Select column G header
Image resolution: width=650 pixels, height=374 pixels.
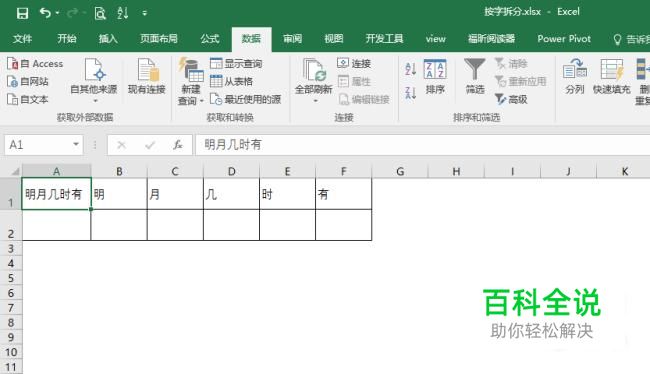pyautogui.click(x=400, y=171)
